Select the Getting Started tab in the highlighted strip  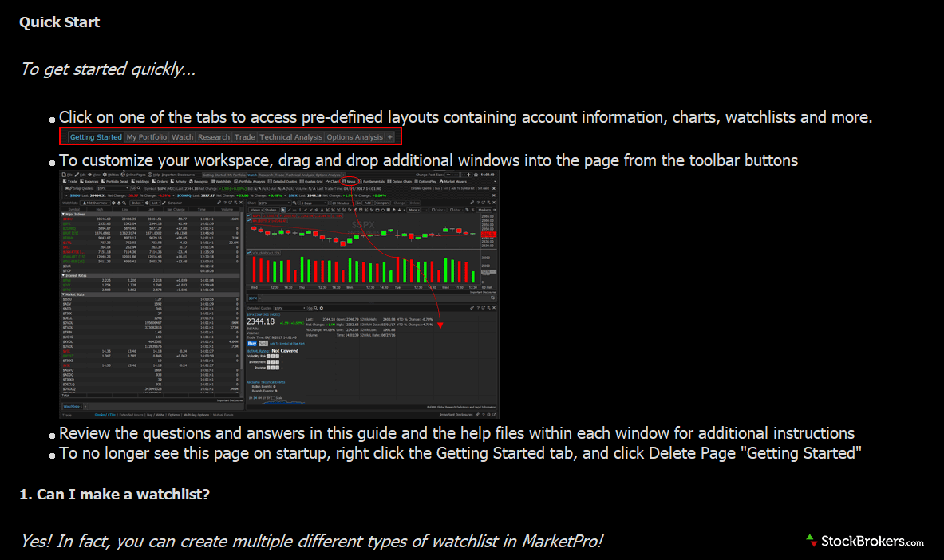(x=96, y=137)
